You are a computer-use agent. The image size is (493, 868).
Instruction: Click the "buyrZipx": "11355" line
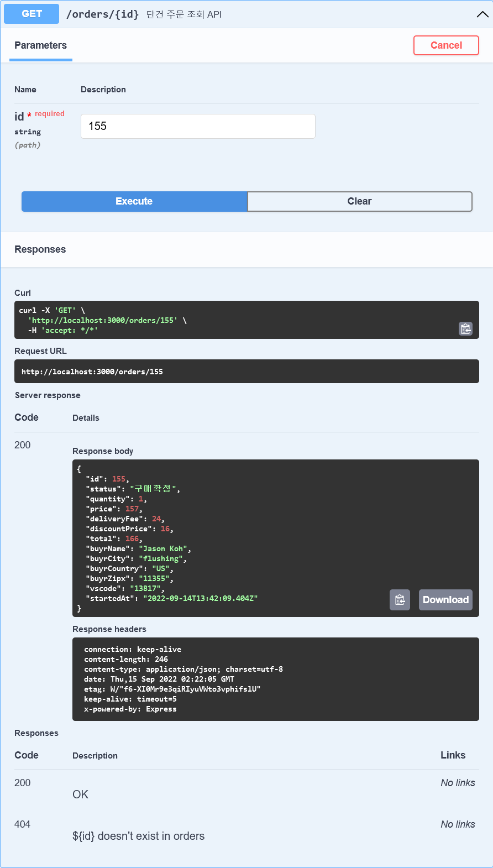click(x=129, y=579)
